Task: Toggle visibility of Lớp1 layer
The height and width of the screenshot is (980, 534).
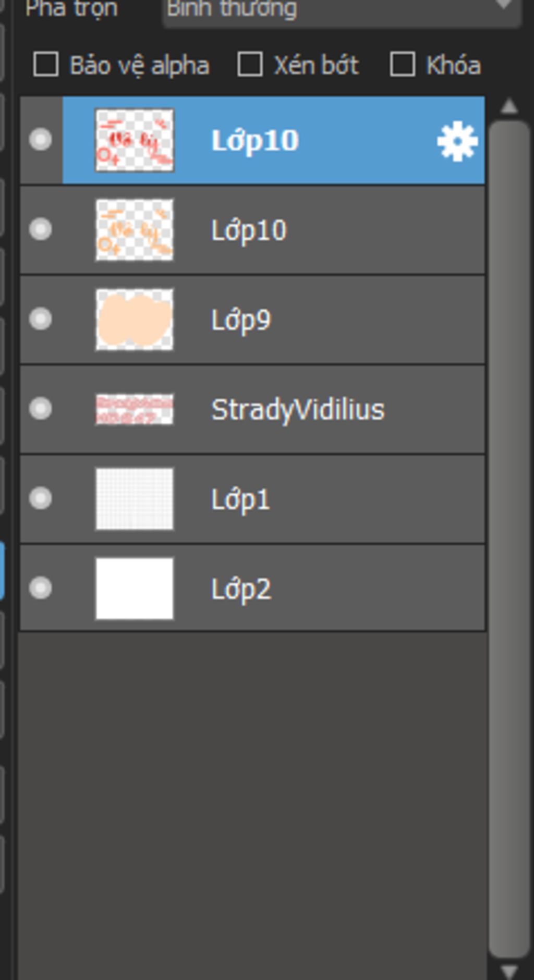Action: (x=40, y=498)
